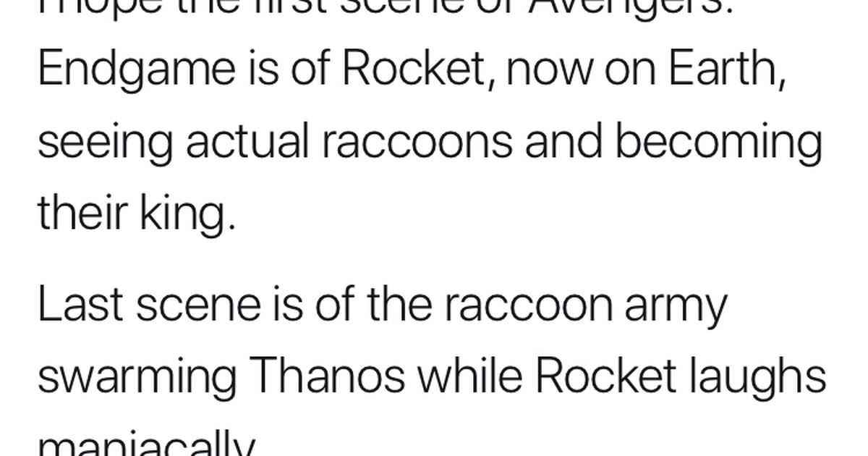Click the word "raccoons" after "actual"
Viewport: 868px width, 456px height.
pos(417,143)
